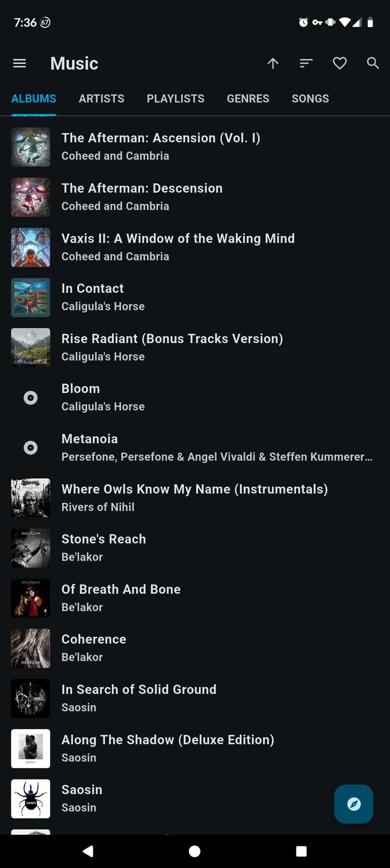Open album Vaxis II: A Window of the Waking Mind
The width and height of the screenshot is (390, 868).
pos(178,247)
